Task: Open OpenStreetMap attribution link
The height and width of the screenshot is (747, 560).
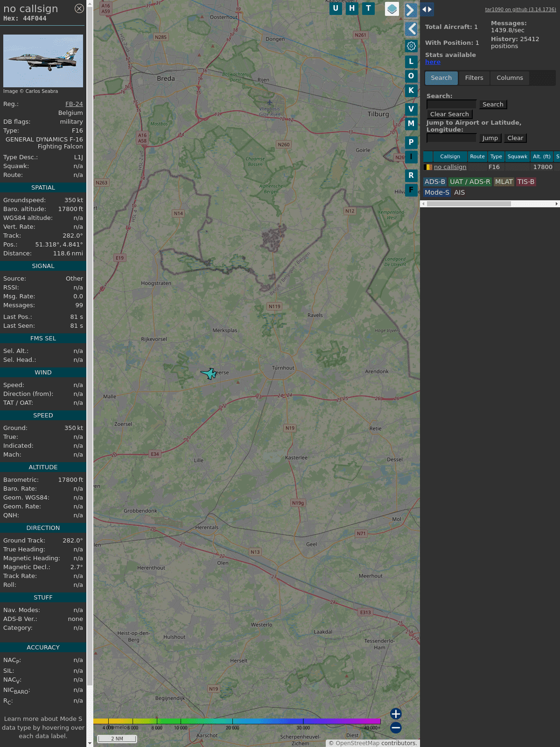Action: tap(357, 743)
